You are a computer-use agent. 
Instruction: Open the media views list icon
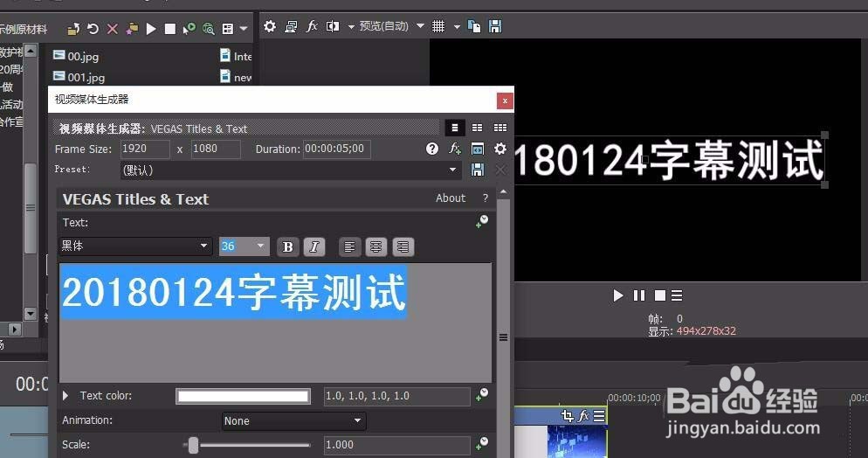click(x=228, y=29)
